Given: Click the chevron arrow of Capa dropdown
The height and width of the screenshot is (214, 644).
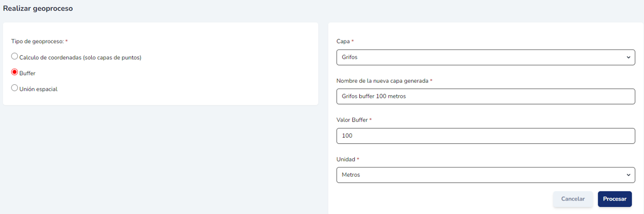Looking at the screenshot, I should pyautogui.click(x=628, y=58).
